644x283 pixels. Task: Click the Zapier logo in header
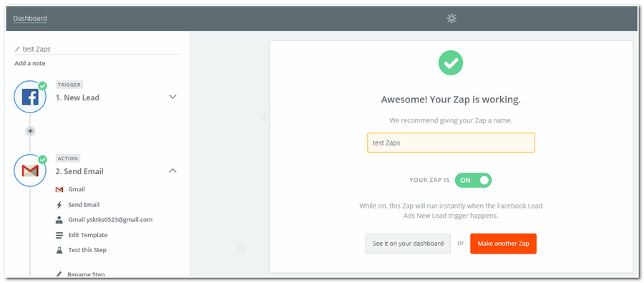coord(452,18)
